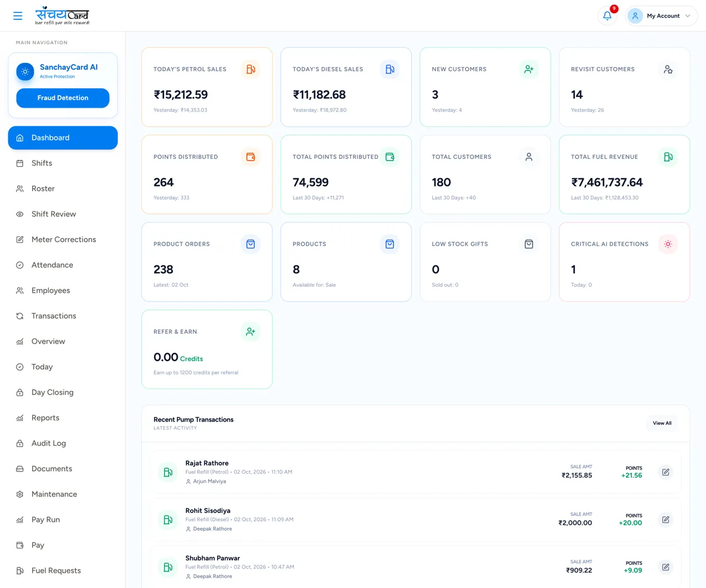The width and height of the screenshot is (706, 588).
Task: Open Pay Run in the sidebar
Action: pos(63,520)
